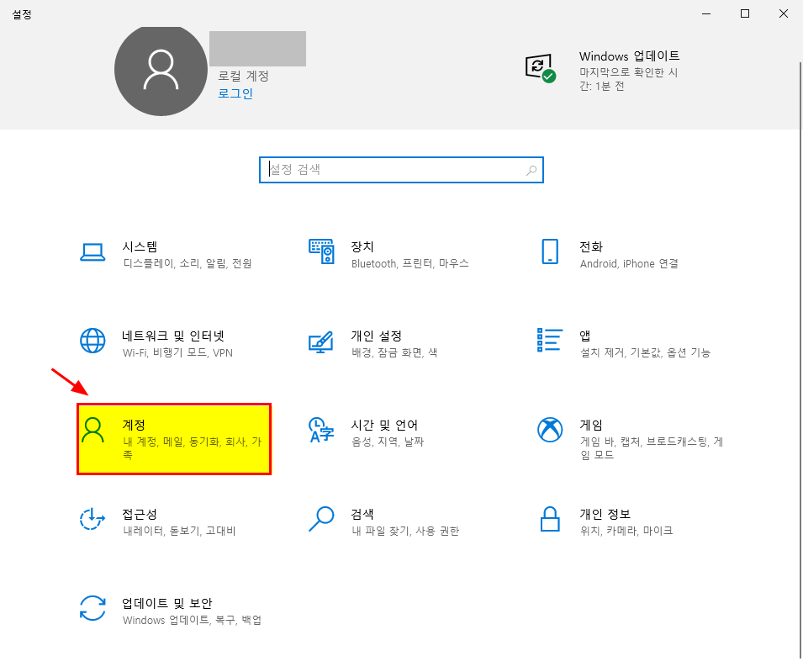Select the 전화 title text
This screenshot has height=672, width=803.
[591, 247]
